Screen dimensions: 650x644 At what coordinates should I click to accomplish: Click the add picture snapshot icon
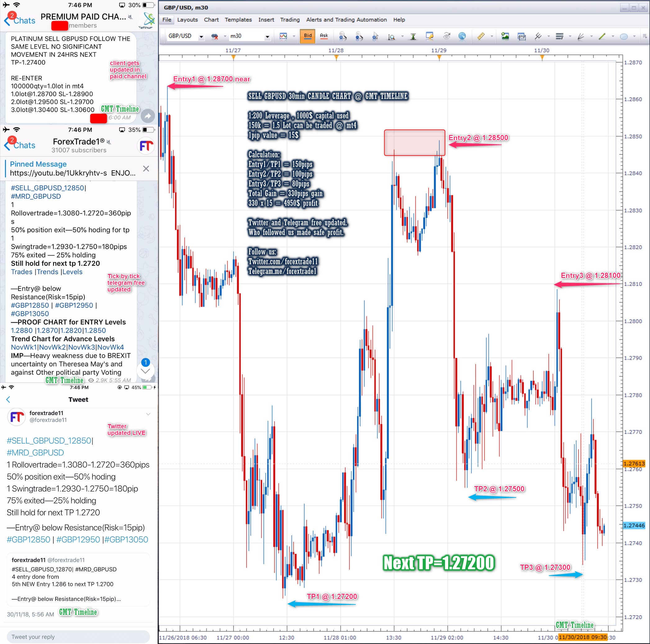click(505, 36)
